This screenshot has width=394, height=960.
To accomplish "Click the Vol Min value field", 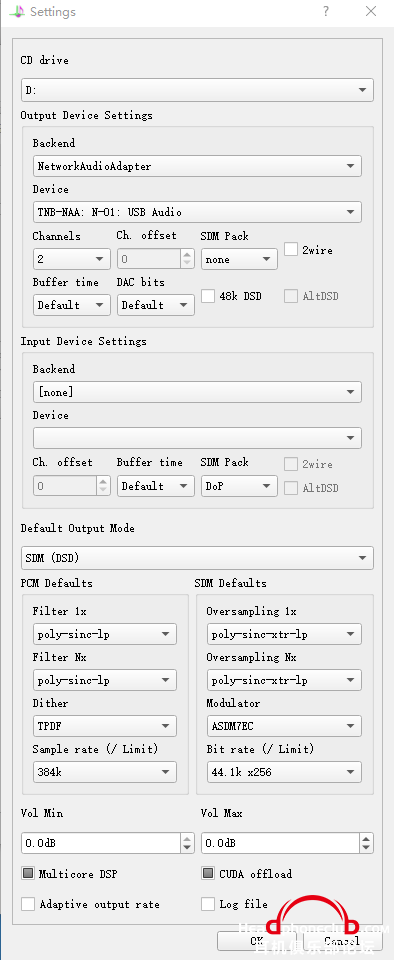I will (101, 843).
